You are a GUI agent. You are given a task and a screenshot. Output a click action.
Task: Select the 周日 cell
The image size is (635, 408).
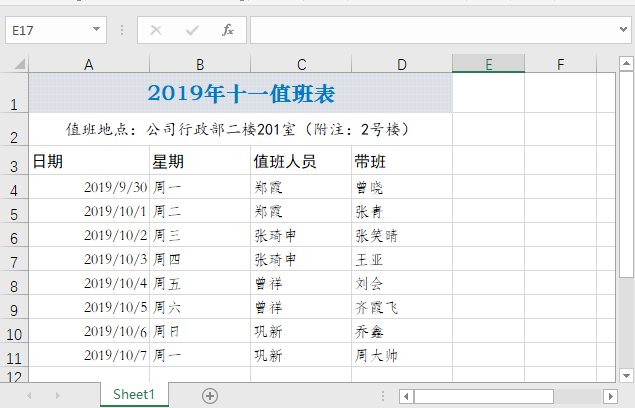coord(200,331)
